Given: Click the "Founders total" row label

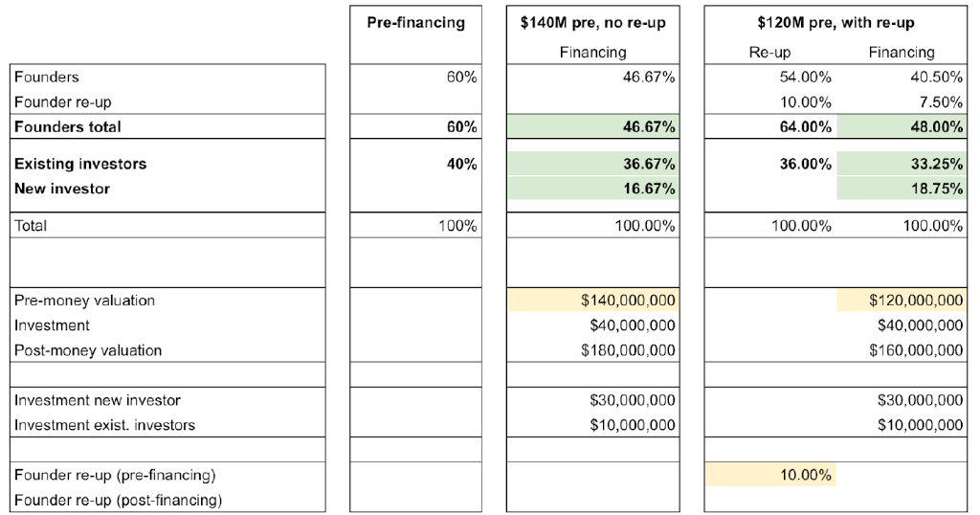Looking at the screenshot, I should (x=68, y=126).
